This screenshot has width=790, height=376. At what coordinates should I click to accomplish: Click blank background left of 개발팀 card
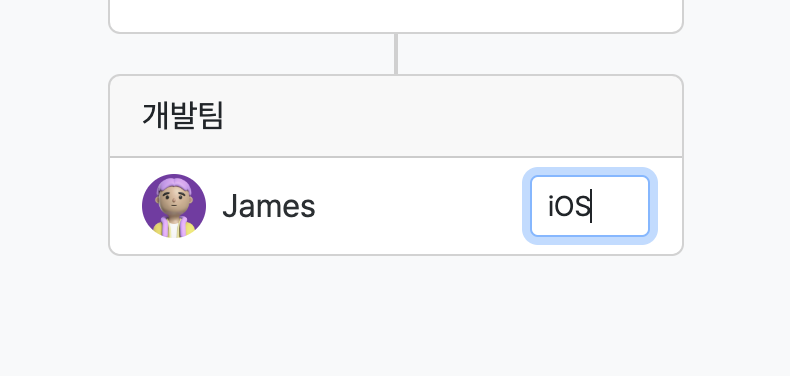[54, 165]
